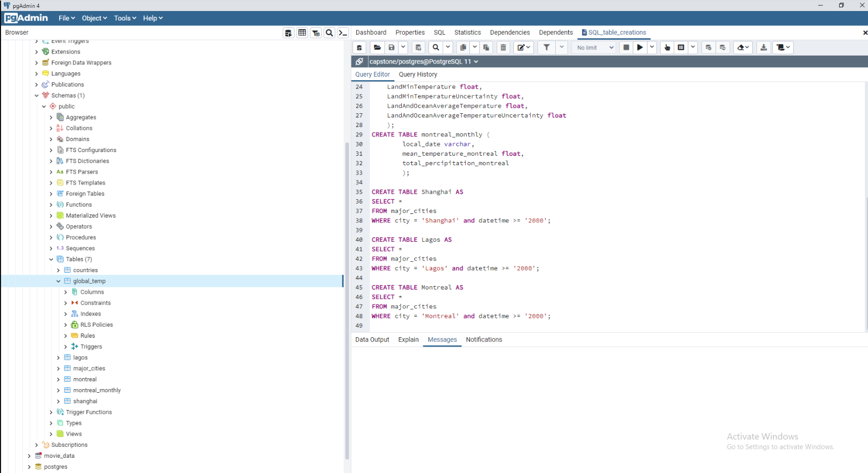Select the montreal_monthly table in tree
The width and height of the screenshot is (868, 473).
pyautogui.click(x=97, y=391)
